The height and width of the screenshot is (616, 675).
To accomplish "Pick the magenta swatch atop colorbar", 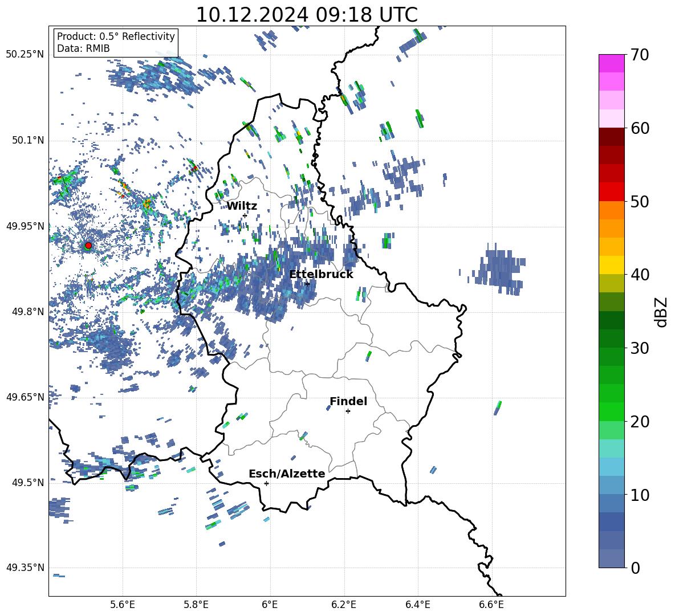I will pyautogui.click(x=612, y=64).
